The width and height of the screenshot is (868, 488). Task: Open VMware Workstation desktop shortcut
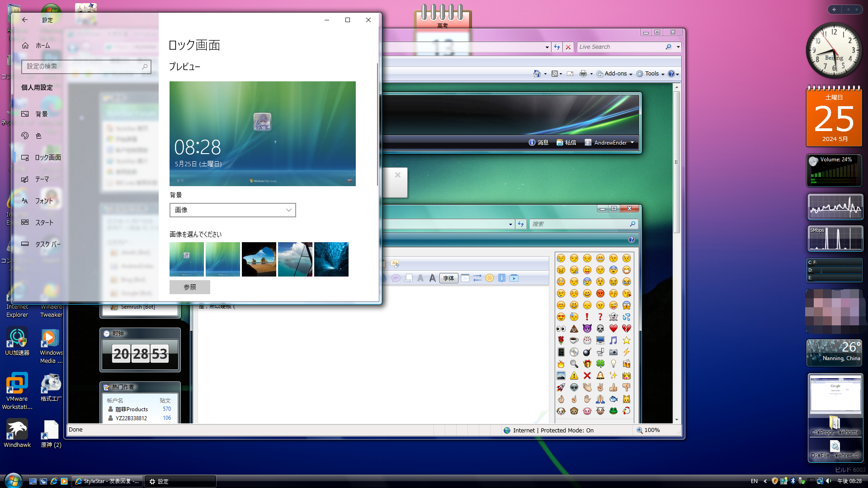coord(17,391)
